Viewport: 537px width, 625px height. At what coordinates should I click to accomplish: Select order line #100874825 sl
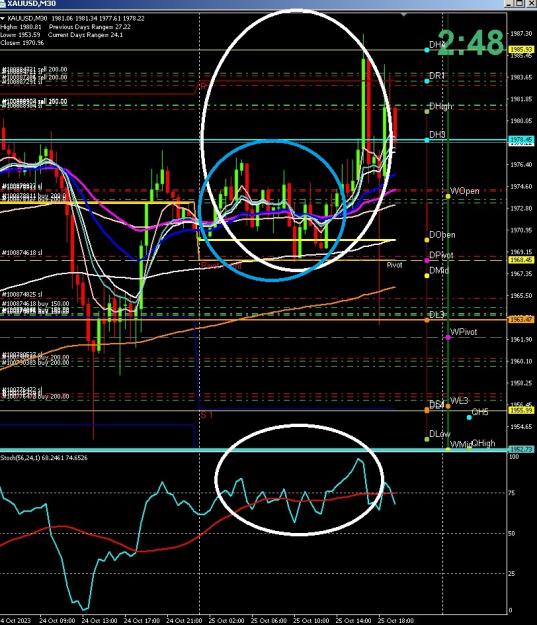click(22, 295)
